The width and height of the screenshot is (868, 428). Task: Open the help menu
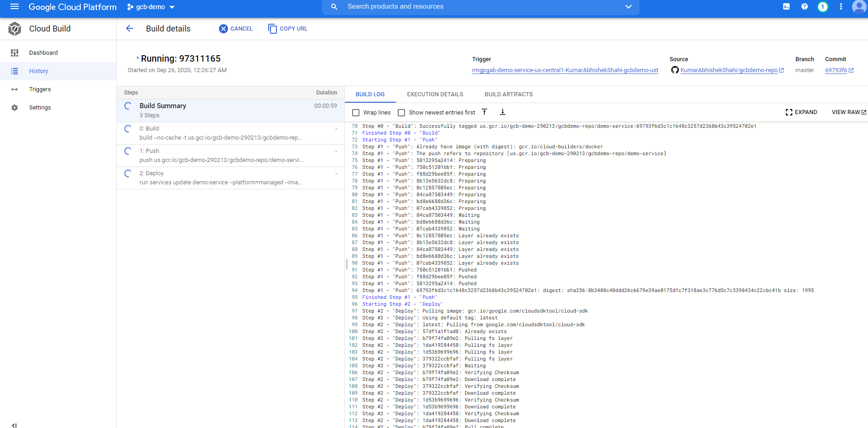click(804, 7)
